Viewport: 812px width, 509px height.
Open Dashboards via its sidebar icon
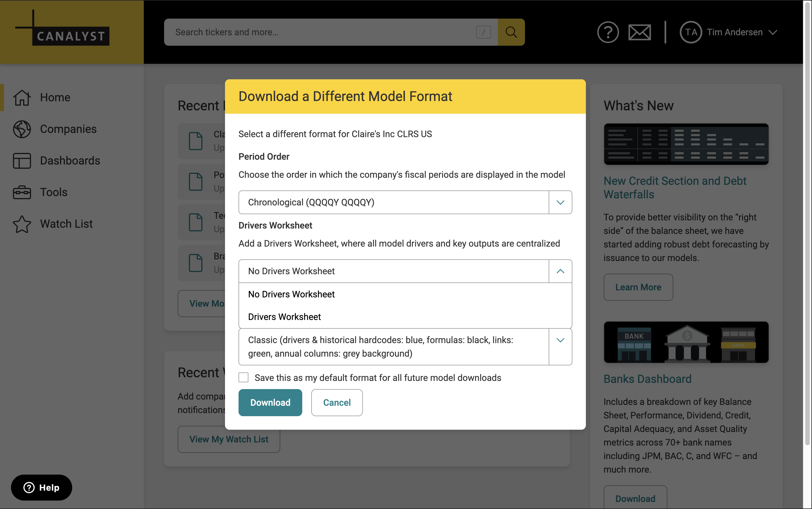(x=21, y=161)
